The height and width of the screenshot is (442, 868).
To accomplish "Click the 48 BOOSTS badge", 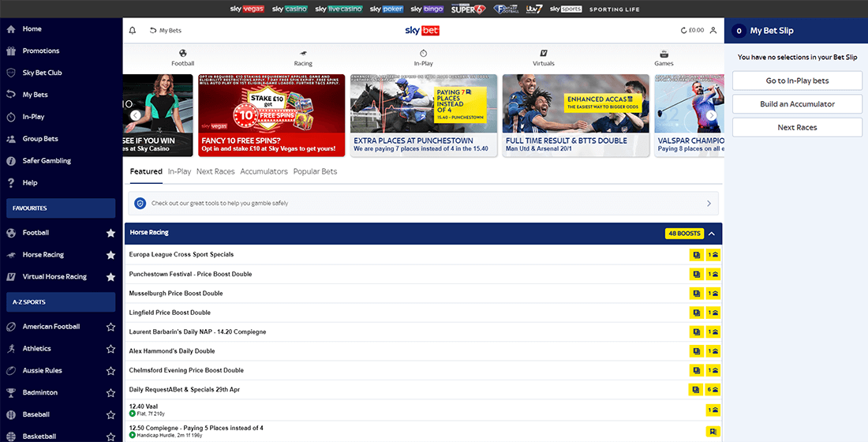I will pos(684,234).
